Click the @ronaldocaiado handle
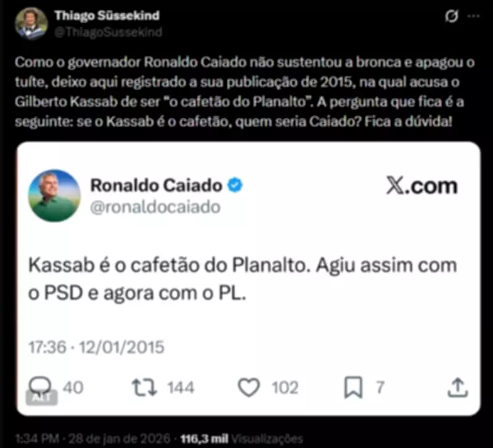This screenshot has height=448, width=493. point(155,207)
